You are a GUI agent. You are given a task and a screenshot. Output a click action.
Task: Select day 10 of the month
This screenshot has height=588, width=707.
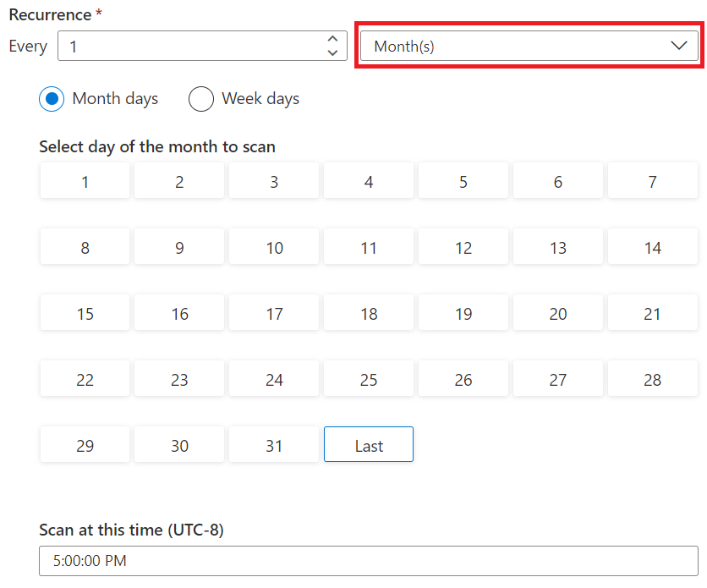coord(274,248)
